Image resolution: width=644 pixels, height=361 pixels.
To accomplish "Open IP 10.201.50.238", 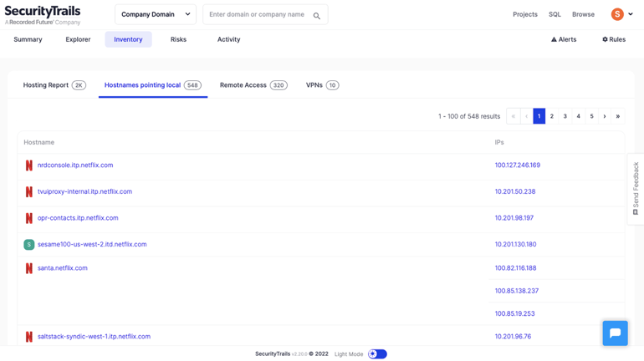I will [515, 191].
